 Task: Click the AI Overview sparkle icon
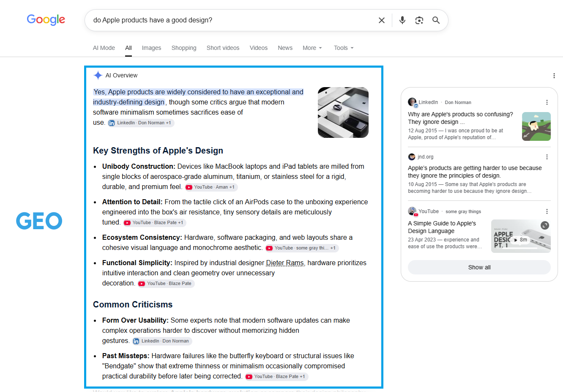[x=98, y=75]
